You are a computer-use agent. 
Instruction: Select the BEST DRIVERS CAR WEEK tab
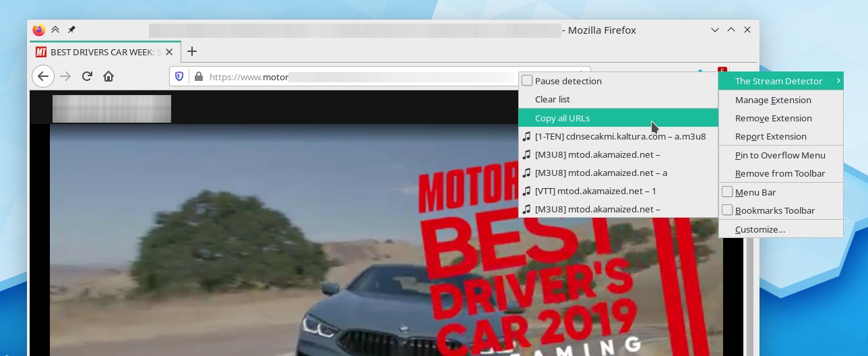pyautogui.click(x=104, y=52)
